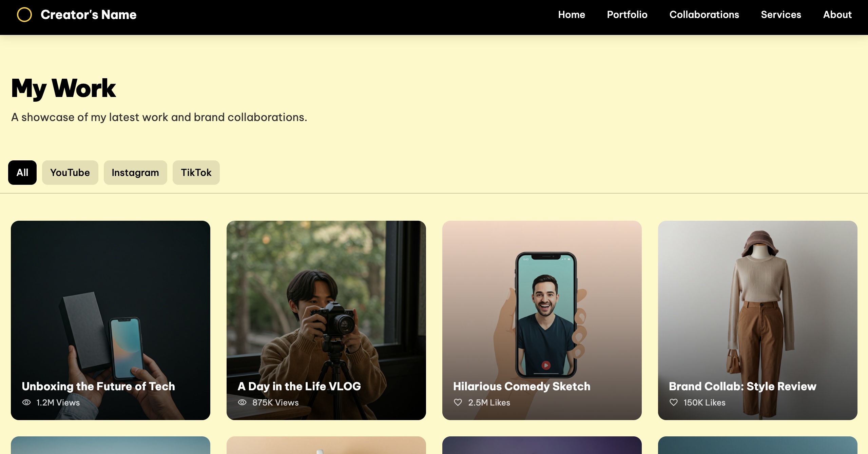Open the Brand Collab: Style Review card
The height and width of the screenshot is (454, 868).
(758, 320)
